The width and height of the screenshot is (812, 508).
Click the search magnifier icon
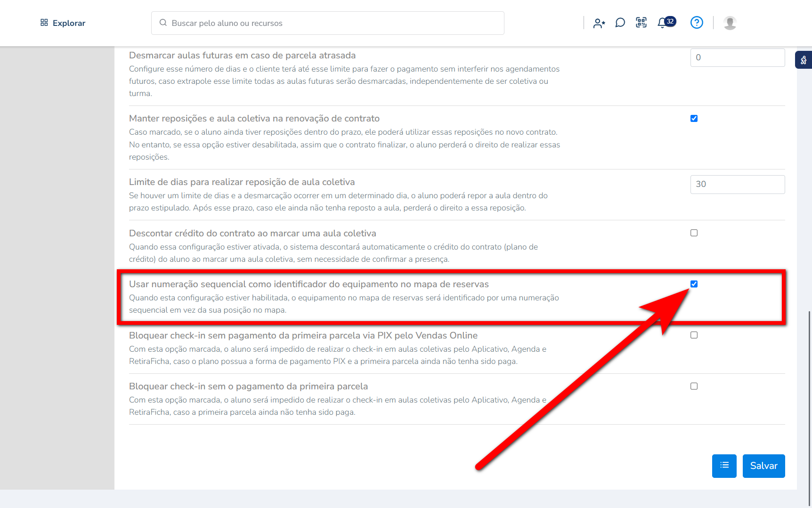click(163, 23)
